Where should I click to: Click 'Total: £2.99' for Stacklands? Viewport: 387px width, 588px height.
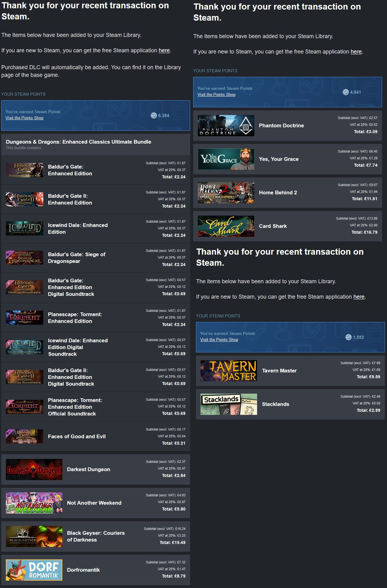(x=369, y=410)
